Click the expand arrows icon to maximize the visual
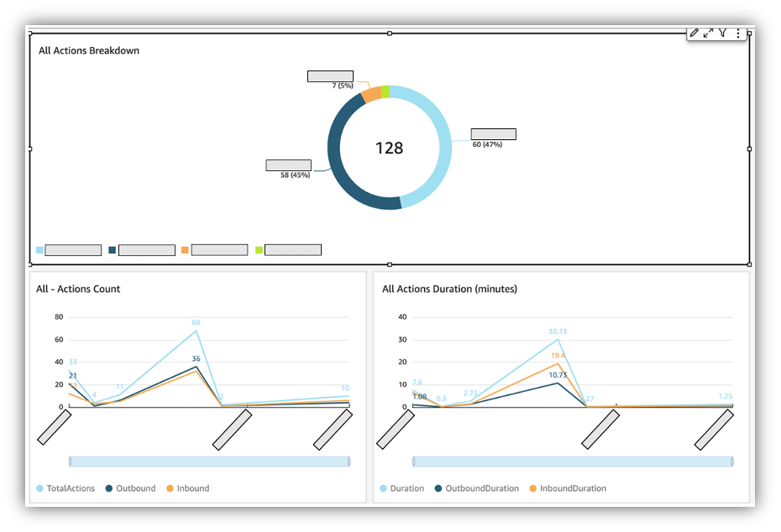 click(x=708, y=34)
